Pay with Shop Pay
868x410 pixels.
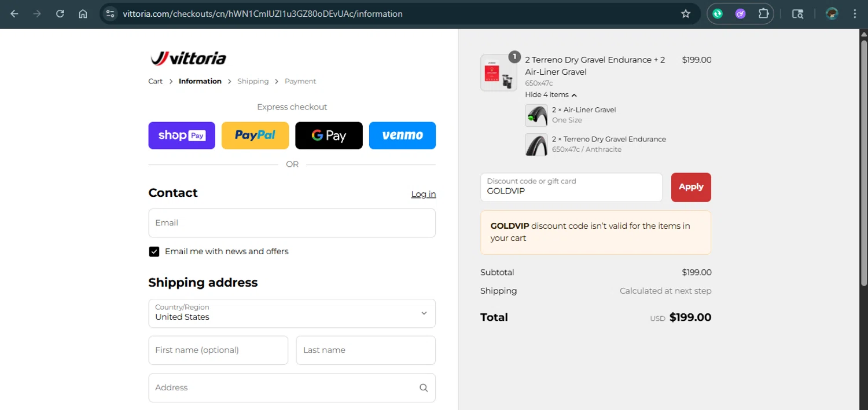[182, 136]
